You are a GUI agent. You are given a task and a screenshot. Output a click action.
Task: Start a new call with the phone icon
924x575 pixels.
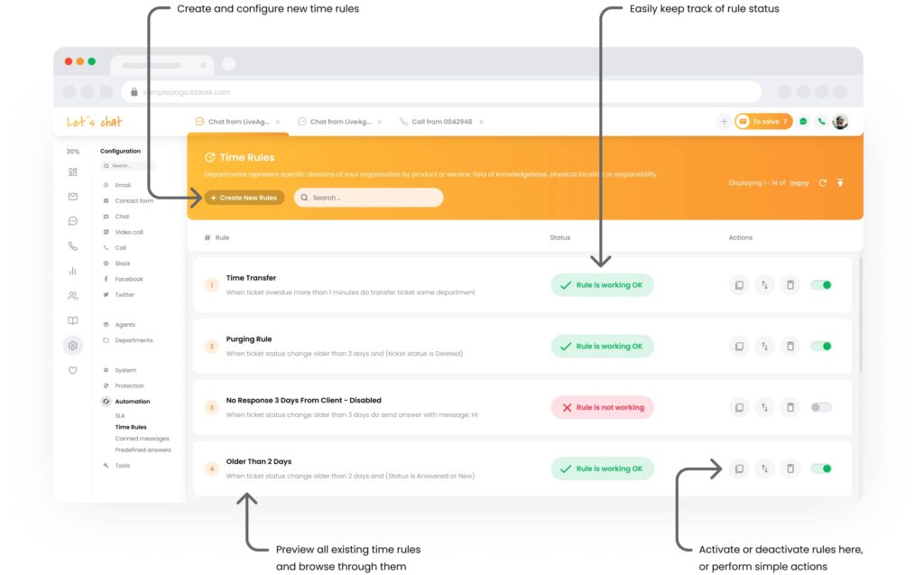pos(821,120)
